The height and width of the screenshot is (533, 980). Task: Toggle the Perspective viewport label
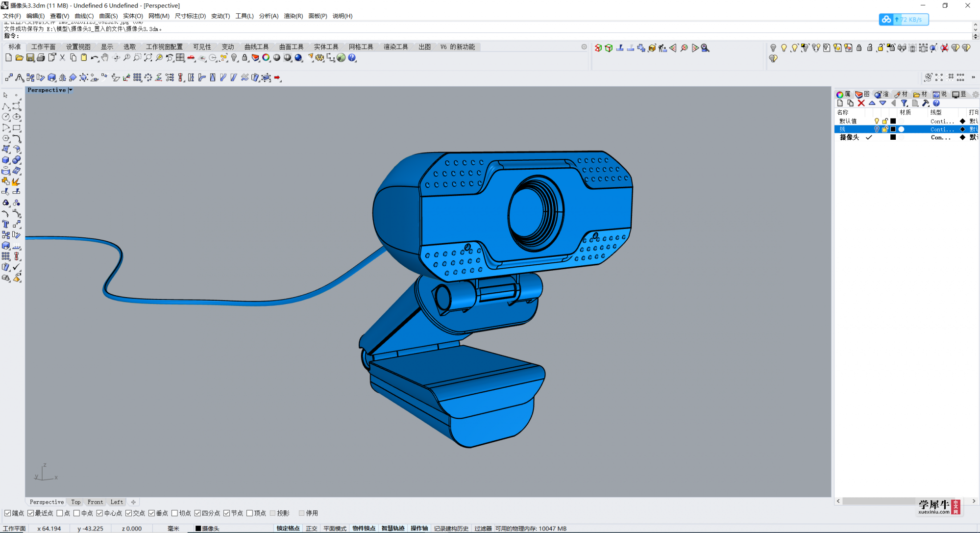click(49, 90)
